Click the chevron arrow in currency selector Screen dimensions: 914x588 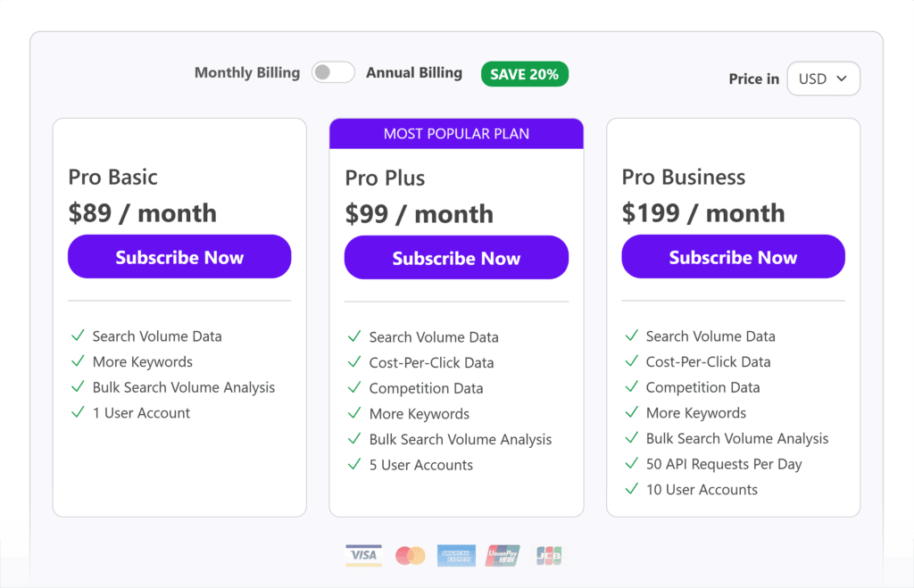point(841,79)
